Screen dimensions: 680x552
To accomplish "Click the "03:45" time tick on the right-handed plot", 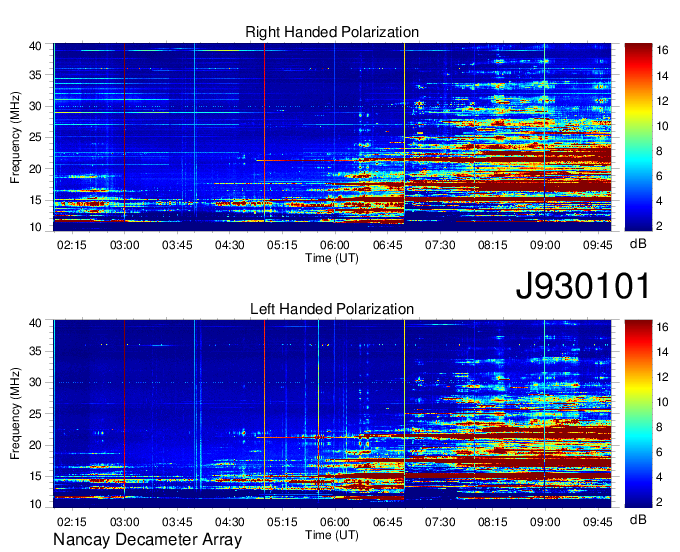I will 177,245.
